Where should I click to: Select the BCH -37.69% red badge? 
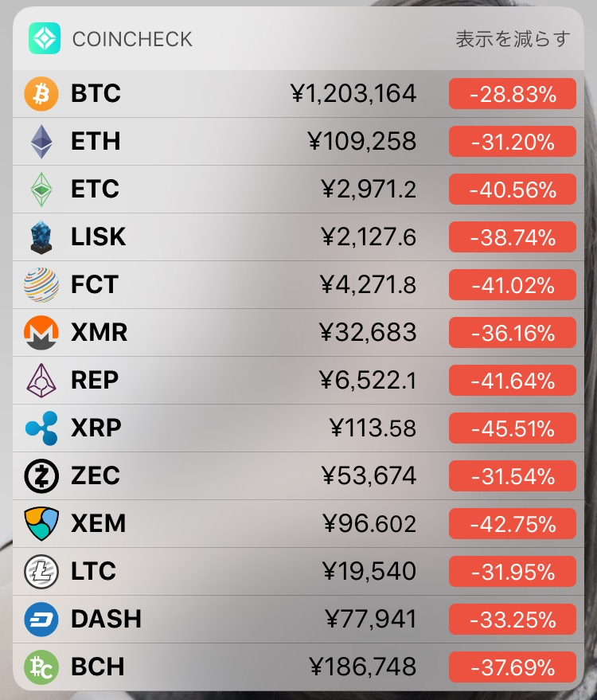click(x=512, y=667)
